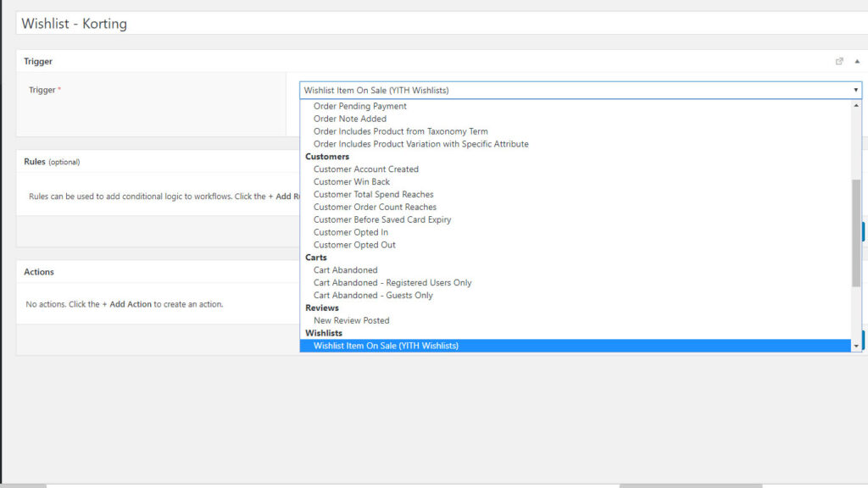Image resolution: width=868 pixels, height=488 pixels.
Task: Select Order Includes Product from Taxonomy Term
Action: point(401,131)
